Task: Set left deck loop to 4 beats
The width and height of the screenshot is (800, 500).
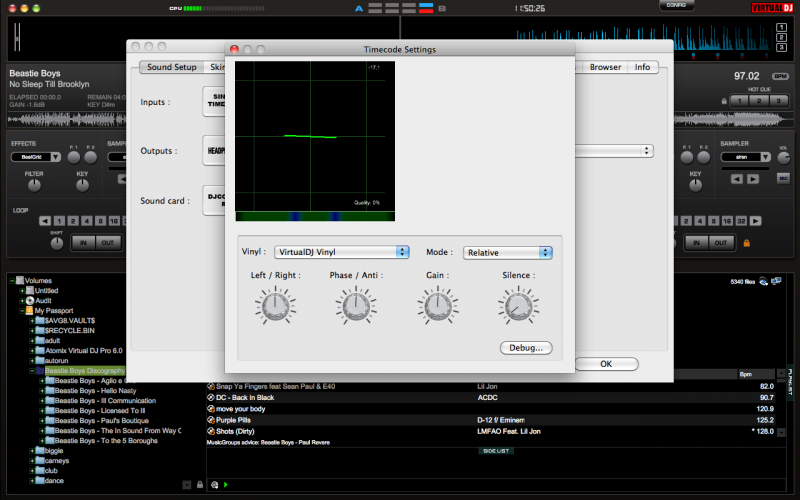Action: (x=87, y=221)
